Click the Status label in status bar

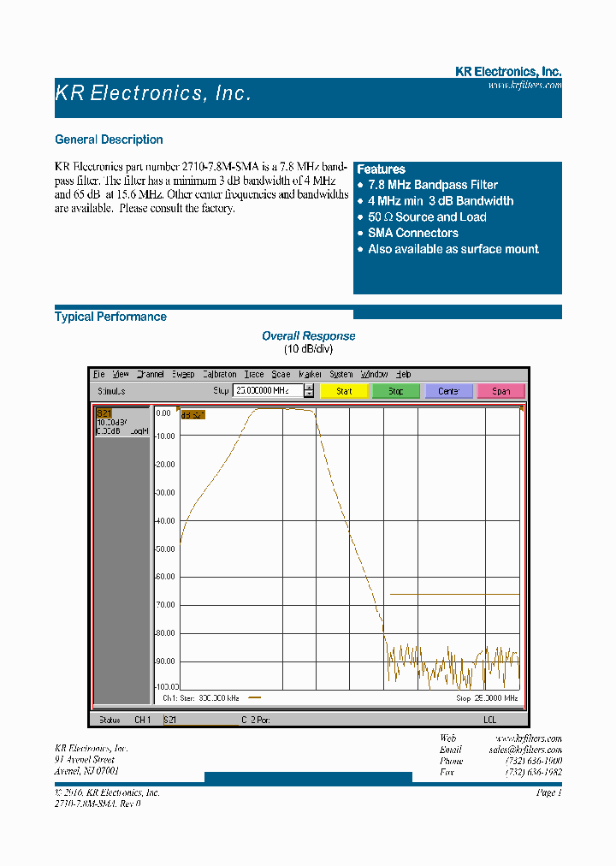(110, 720)
